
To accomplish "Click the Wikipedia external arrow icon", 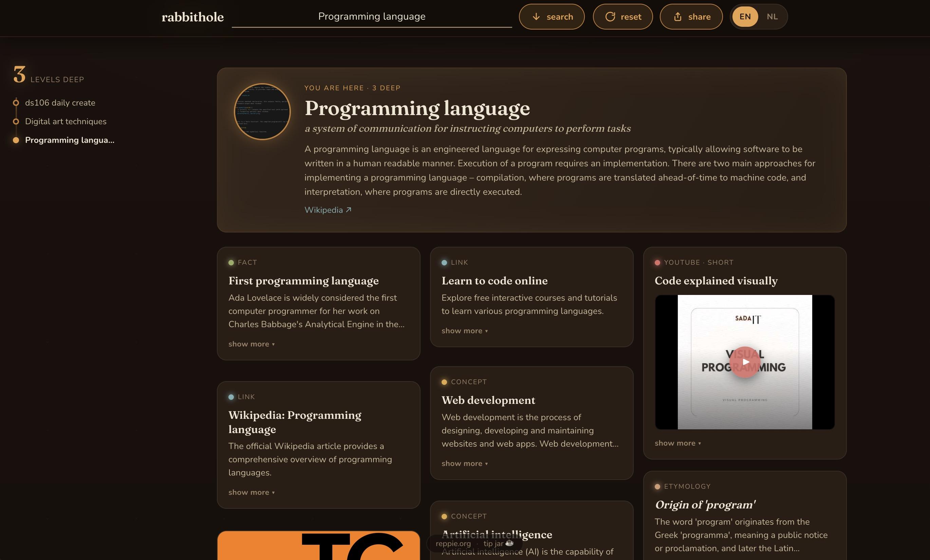I will 349,210.
